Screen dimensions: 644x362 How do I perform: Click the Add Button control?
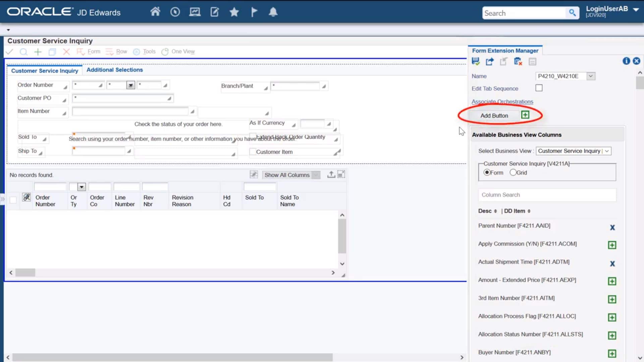(x=494, y=115)
